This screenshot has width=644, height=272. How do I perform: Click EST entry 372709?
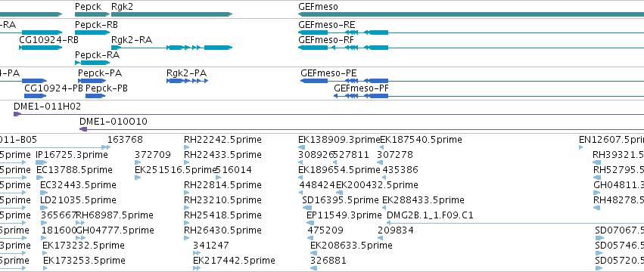tap(153, 155)
